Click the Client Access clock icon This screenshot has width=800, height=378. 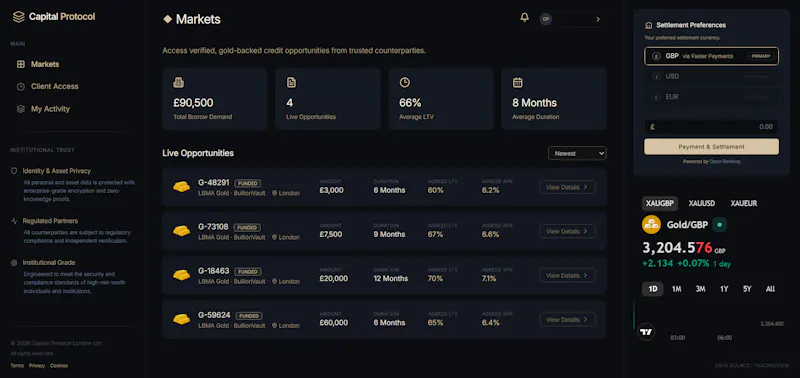click(20, 87)
